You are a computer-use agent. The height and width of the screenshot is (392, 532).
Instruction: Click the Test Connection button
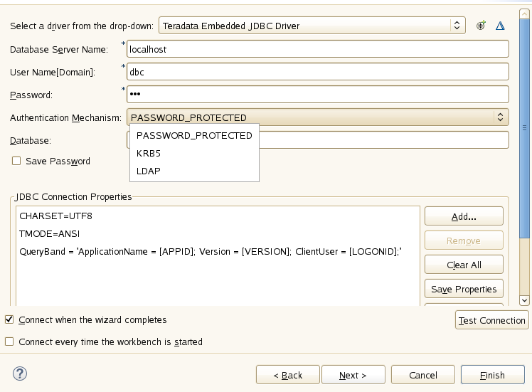tap(491, 320)
